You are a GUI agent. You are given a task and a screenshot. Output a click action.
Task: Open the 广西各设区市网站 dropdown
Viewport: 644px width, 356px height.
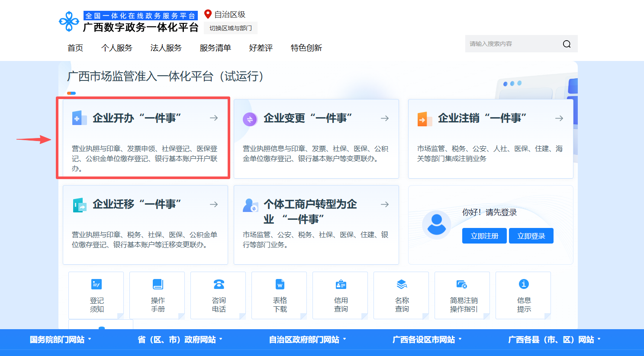coord(427,340)
